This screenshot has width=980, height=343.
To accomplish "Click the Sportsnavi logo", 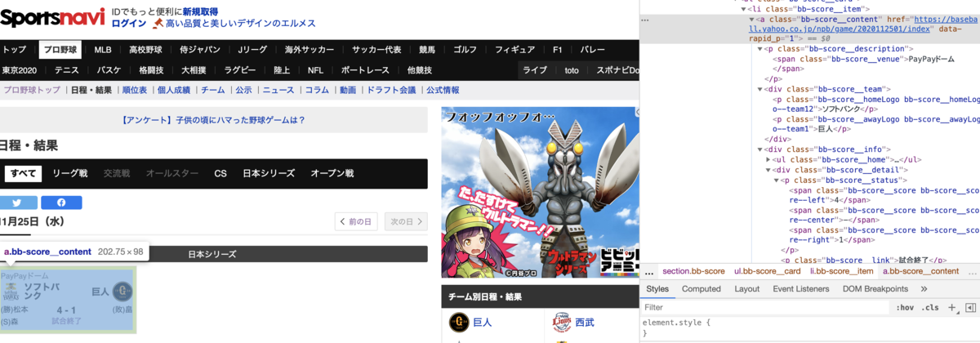I will click(x=52, y=16).
